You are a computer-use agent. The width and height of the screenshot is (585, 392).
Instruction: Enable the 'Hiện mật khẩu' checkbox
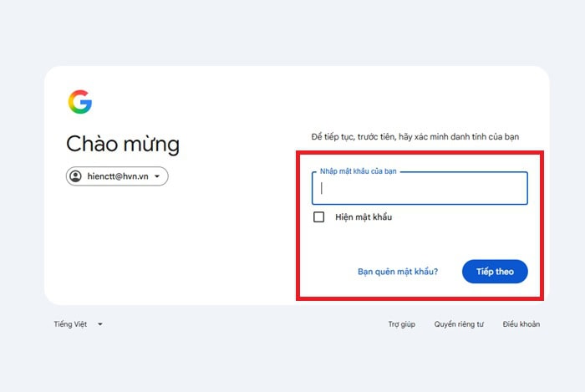319,216
